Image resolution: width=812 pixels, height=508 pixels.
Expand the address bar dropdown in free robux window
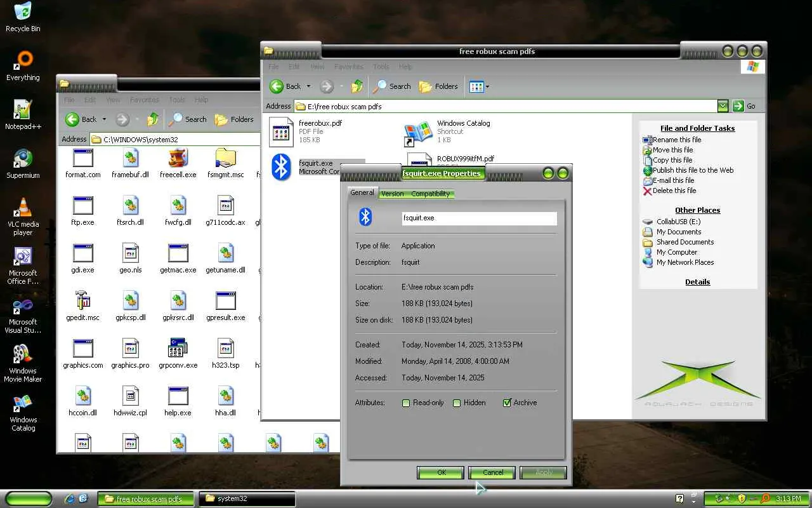point(723,106)
